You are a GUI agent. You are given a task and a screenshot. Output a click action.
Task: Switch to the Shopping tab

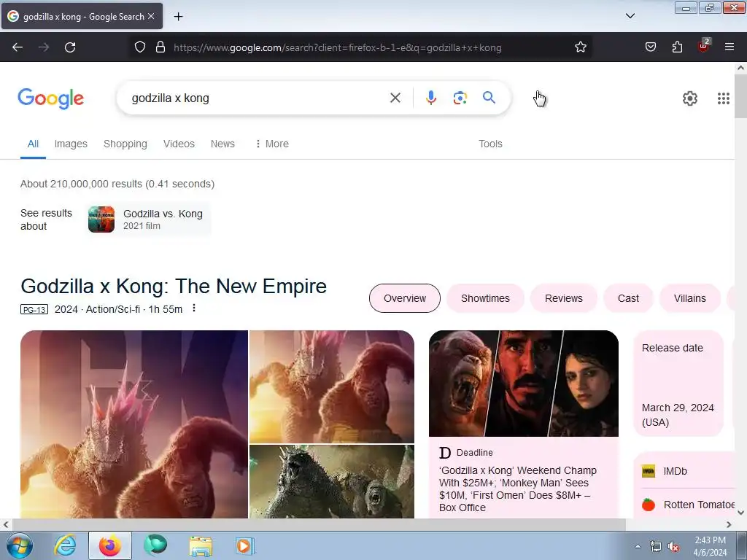coord(125,144)
